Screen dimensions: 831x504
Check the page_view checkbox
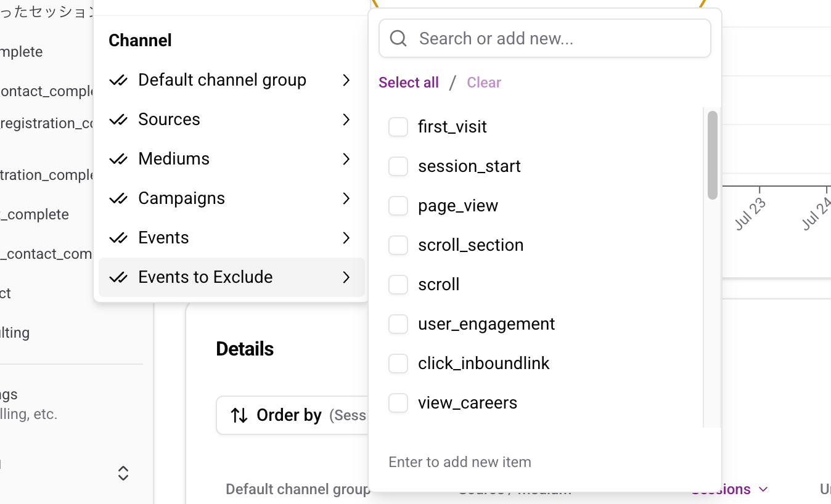click(398, 206)
